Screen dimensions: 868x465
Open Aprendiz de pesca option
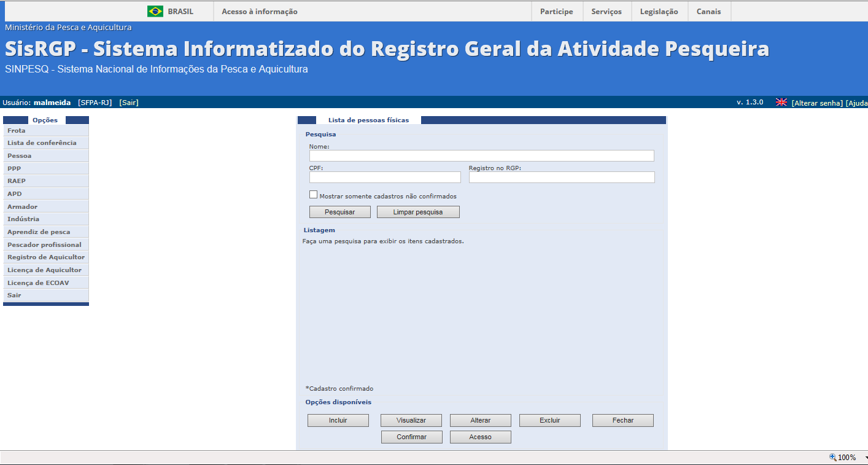(46, 232)
